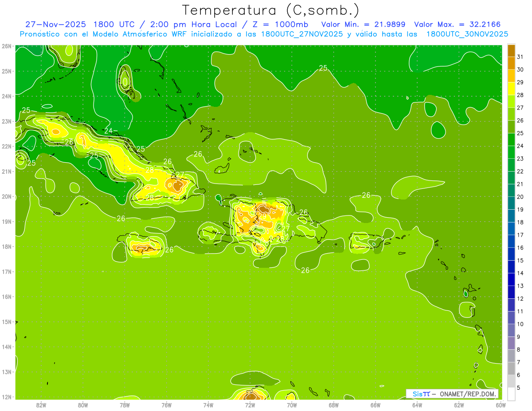
Task: Click the 26N latitude axis label
Action: (x=7, y=46)
